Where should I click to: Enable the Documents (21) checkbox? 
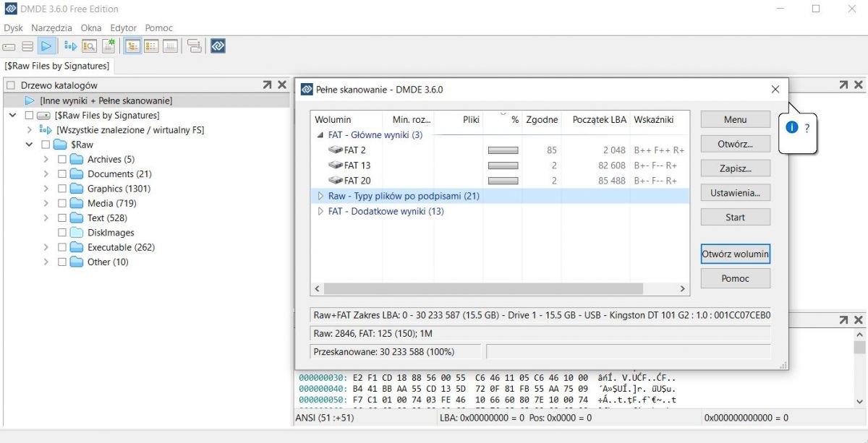pyautogui.click(x=62, y=174)
